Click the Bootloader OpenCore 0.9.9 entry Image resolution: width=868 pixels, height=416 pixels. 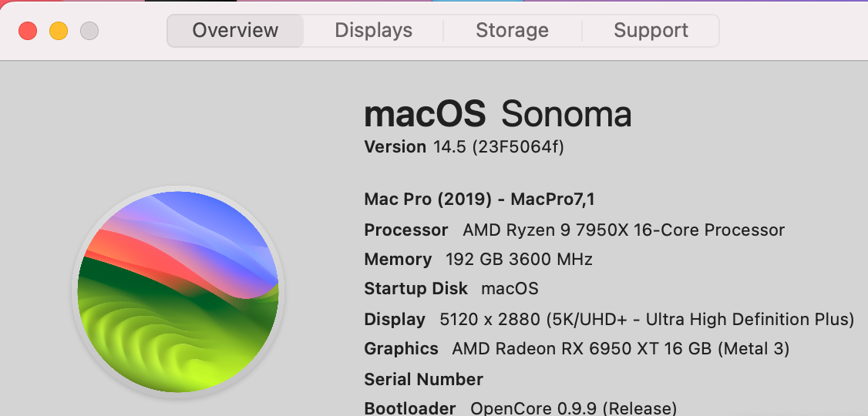pyautogui.click(x=520, y=408)
